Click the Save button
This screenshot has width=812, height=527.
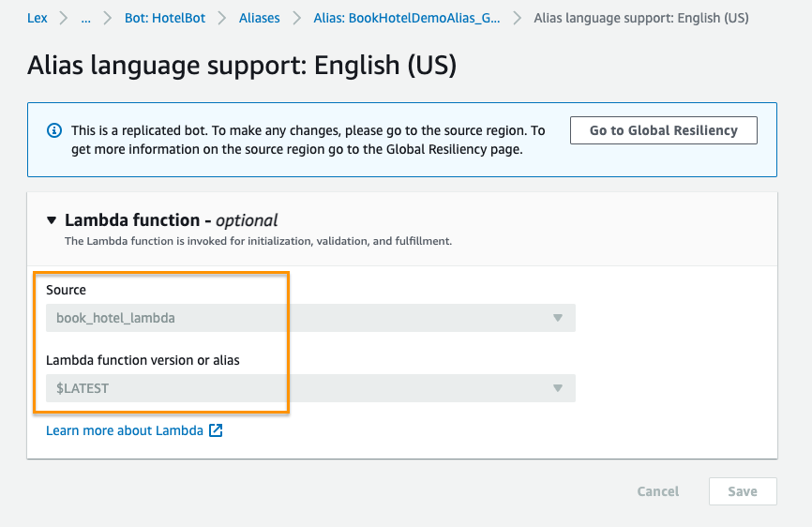(x=743, y=491)
